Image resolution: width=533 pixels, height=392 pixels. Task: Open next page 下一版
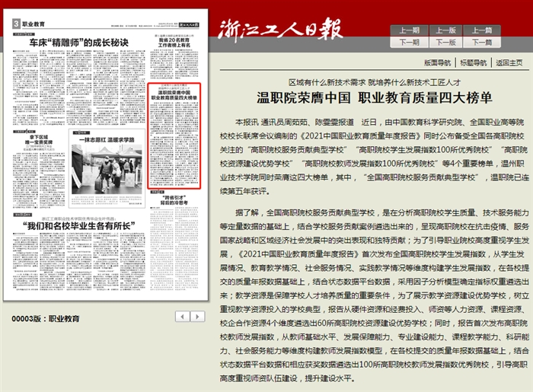pyautogui.click(x=445, y=43)
